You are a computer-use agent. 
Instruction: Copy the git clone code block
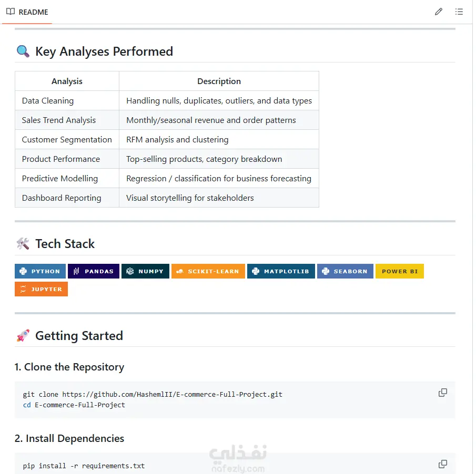443,393
